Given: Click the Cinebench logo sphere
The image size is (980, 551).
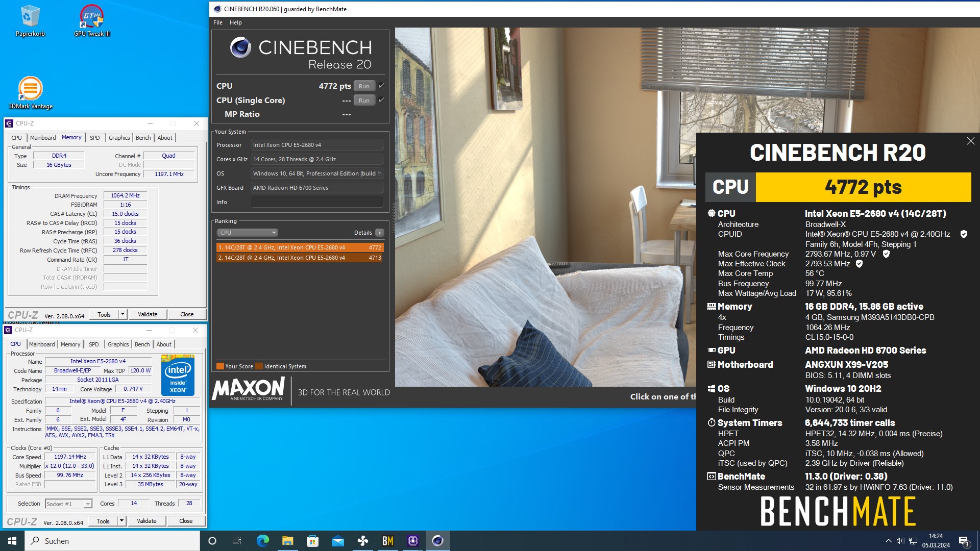Looking at the screenshot, I should click(x=240, y=47).
